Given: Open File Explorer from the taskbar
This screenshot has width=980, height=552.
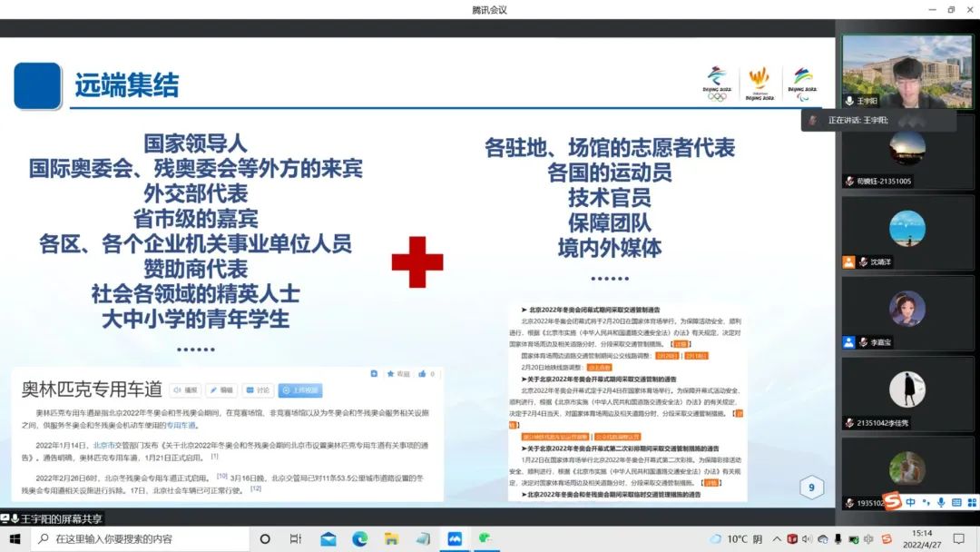Looking at the screenshot, I should pos(391,538).
